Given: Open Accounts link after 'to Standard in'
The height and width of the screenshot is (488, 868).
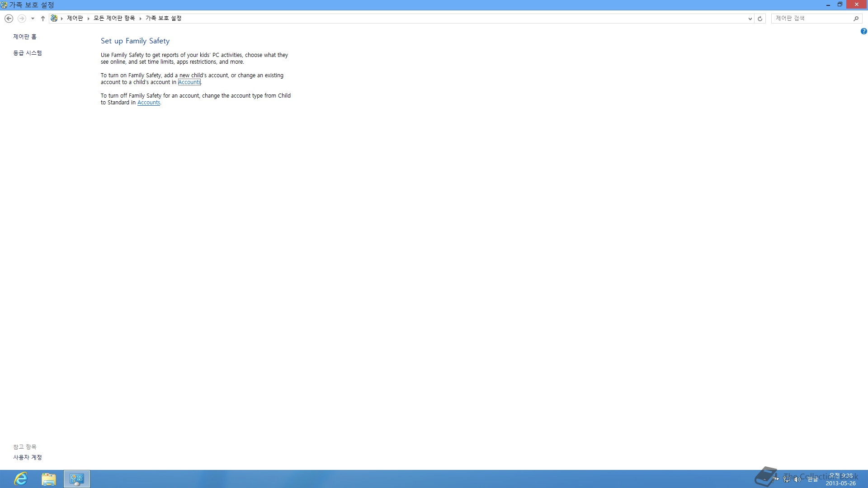Looking at the screenshot, I should coord(149,103).
